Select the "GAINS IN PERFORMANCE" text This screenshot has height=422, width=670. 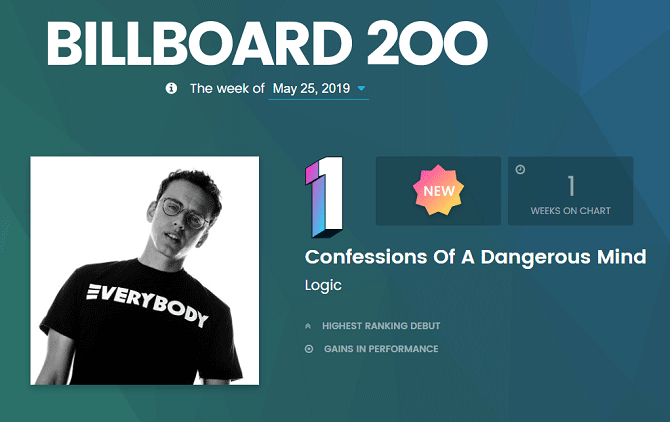click(x=381, y=349)
